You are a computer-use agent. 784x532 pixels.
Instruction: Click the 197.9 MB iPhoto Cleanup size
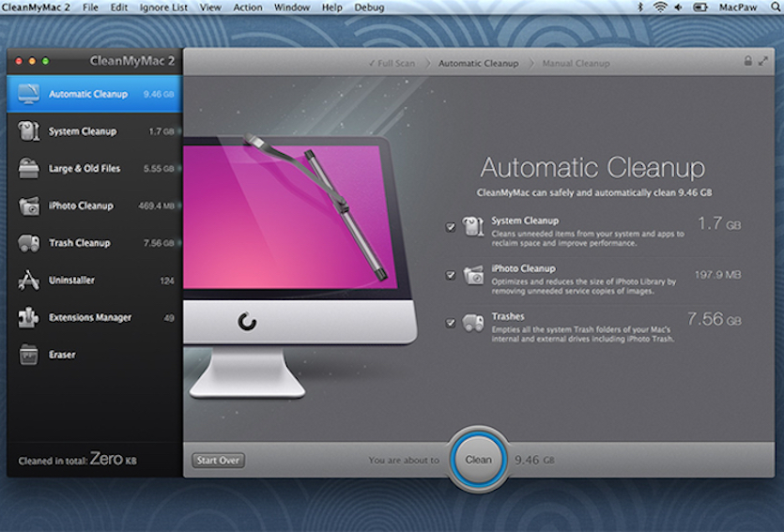717,275
